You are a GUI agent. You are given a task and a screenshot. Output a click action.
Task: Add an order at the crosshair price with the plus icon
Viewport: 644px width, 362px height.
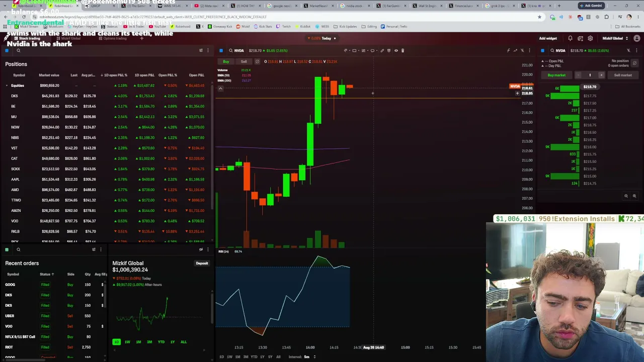coord(517,94)
